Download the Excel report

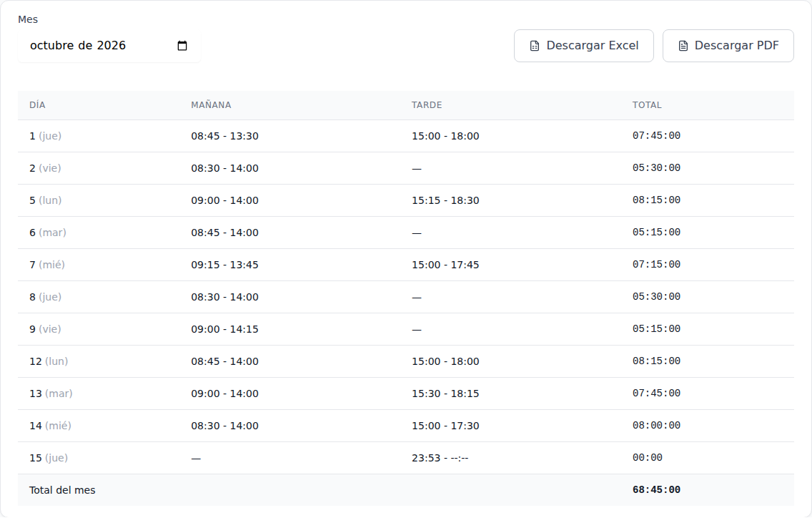583,46
